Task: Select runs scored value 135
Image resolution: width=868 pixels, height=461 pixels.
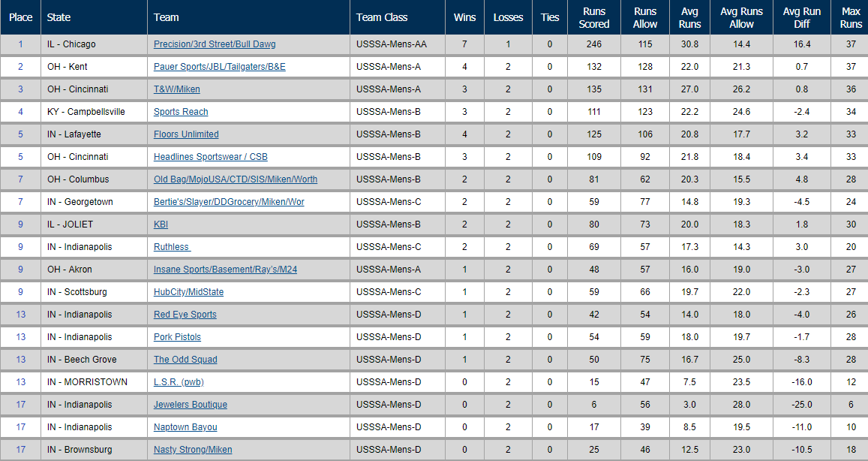Action: pyautogui.click(x=594, y=89)
